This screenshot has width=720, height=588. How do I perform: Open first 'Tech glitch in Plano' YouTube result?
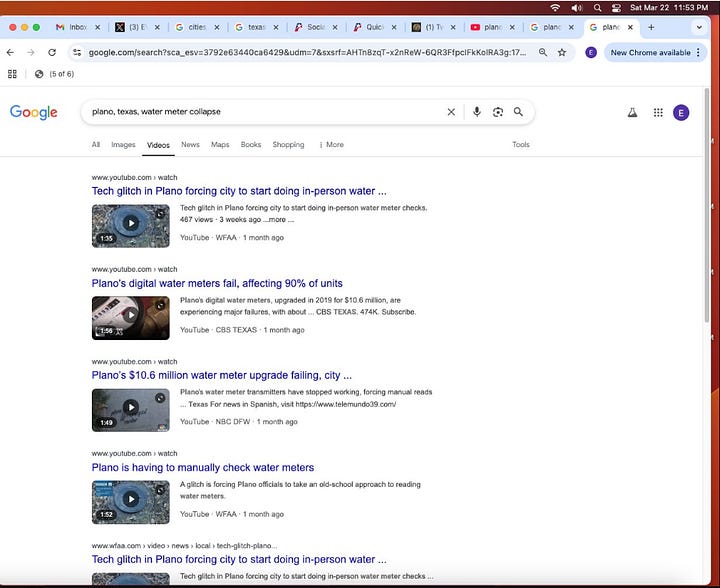click(x=239, y=191)
